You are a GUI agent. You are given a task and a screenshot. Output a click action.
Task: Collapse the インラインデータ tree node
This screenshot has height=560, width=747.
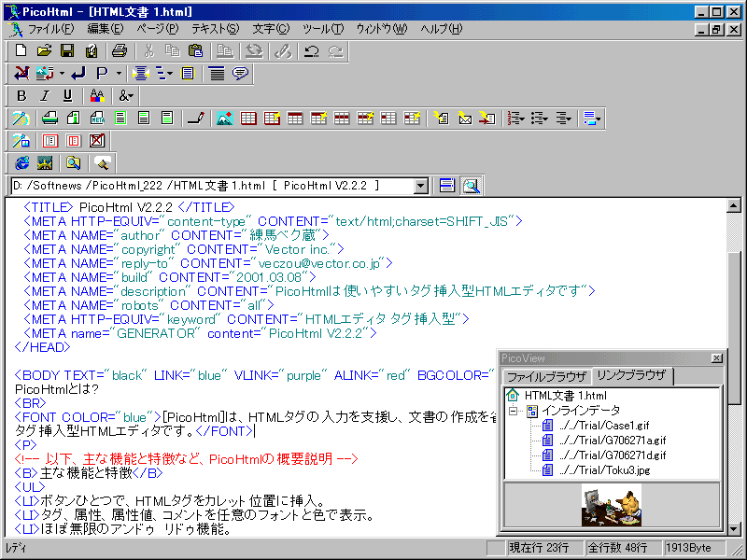pyautogui.click(x=513, y=411)
